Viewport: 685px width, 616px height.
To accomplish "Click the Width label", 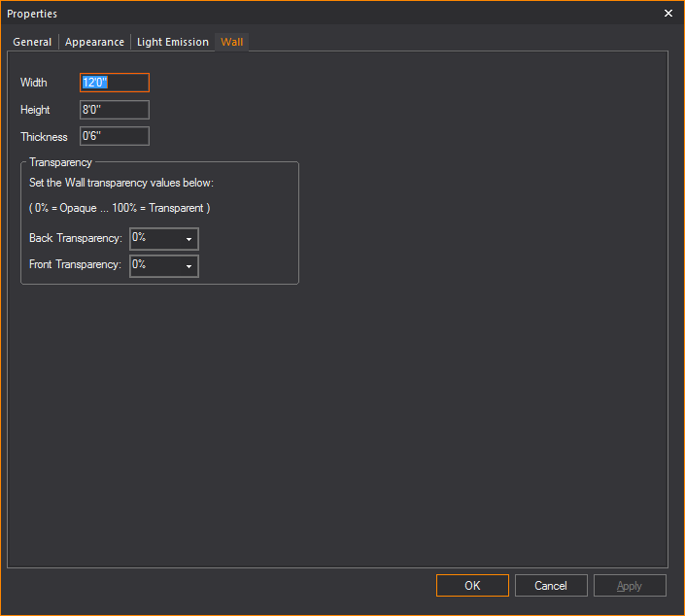I will (34, 83).
